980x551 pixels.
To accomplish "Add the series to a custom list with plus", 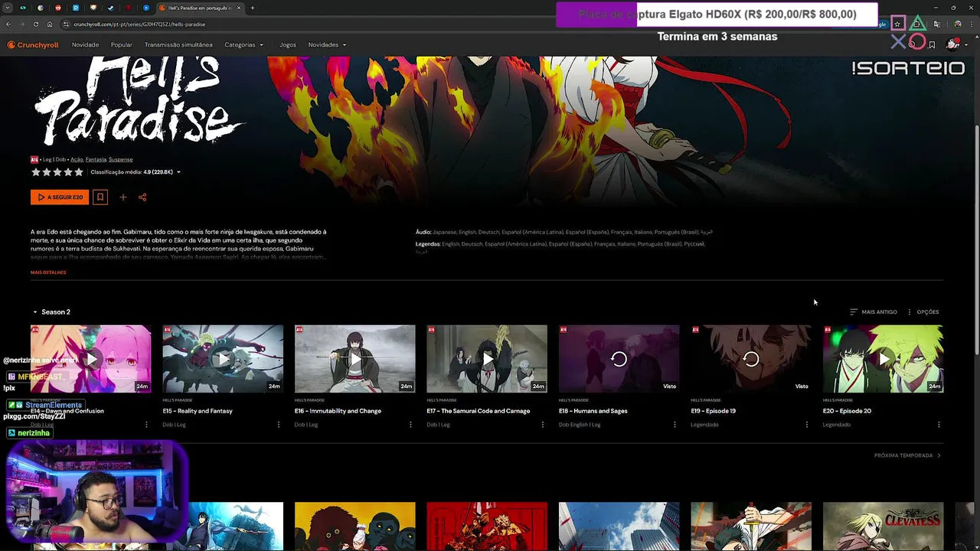I will pyautogui.click(x=122, y=197).
